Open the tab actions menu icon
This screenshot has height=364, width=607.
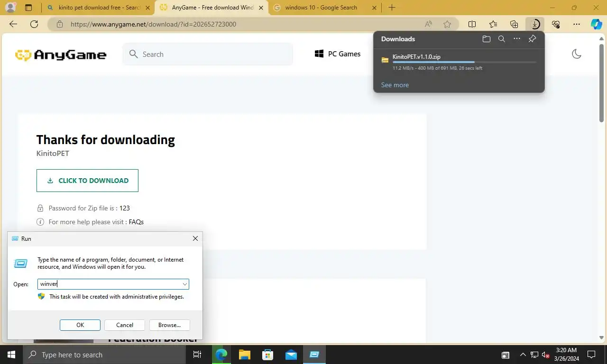28,8
